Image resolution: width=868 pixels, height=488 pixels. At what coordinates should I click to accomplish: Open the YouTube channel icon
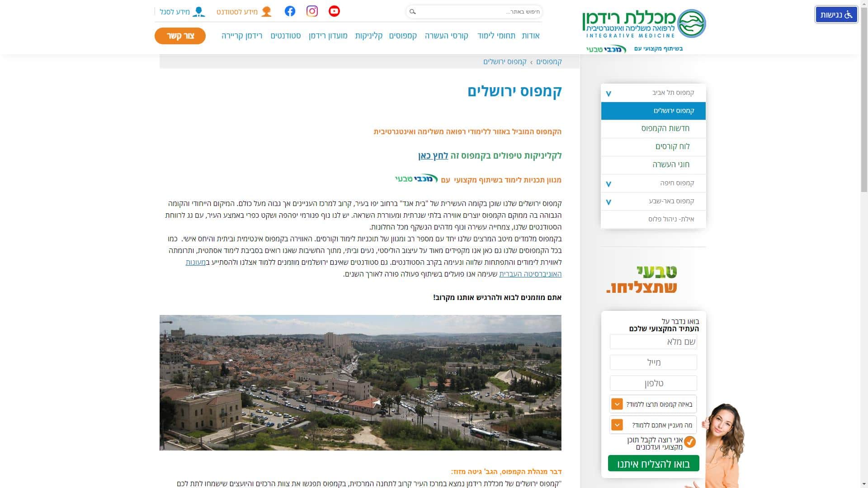point(334,11)
